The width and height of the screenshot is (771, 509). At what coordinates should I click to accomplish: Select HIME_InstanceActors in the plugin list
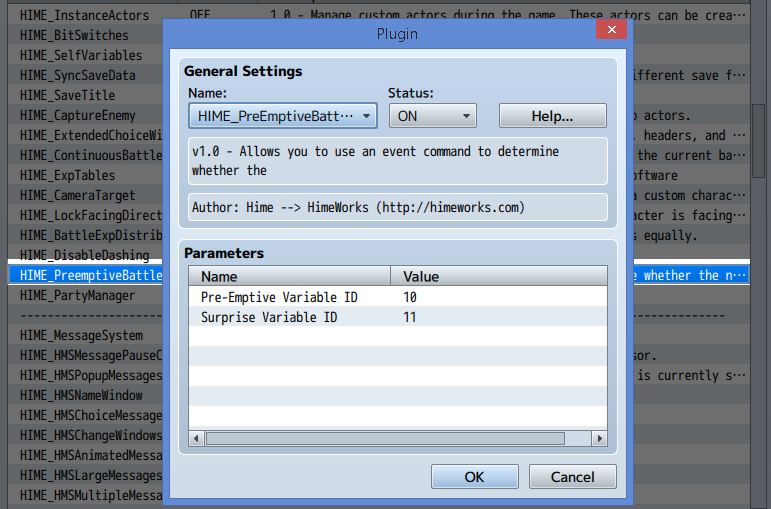[84, 15]
